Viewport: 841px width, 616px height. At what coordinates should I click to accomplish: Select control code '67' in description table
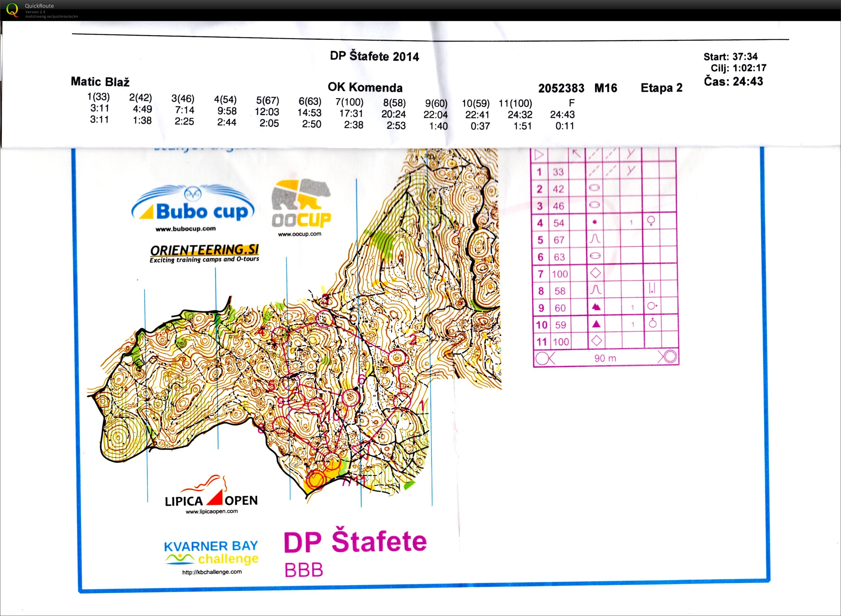tap(559, 240)
